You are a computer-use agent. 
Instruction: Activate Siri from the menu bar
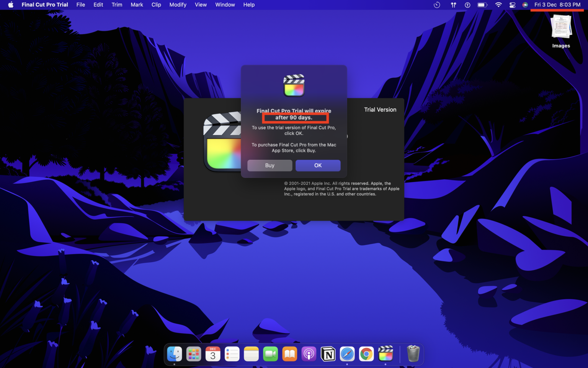tap(525, 5)
